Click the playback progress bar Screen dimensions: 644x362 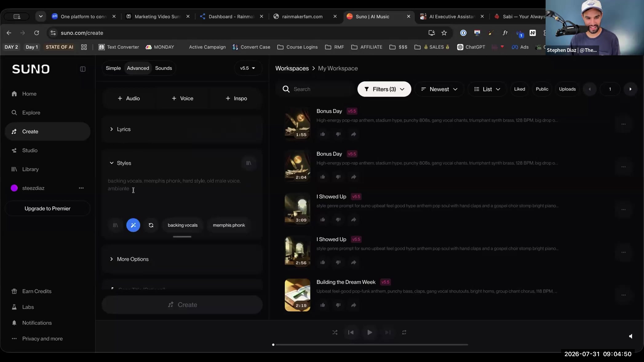(x=370, y=345)
